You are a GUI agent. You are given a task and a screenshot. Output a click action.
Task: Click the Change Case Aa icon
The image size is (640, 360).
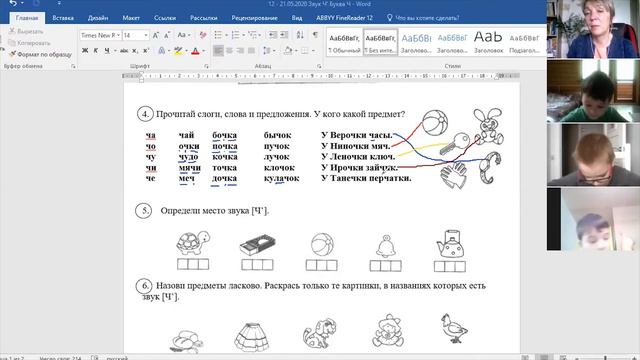click(x=183, y=36)
